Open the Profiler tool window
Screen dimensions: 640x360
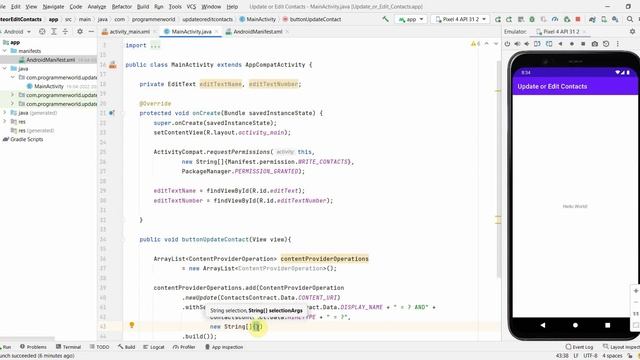coord(184,347)
